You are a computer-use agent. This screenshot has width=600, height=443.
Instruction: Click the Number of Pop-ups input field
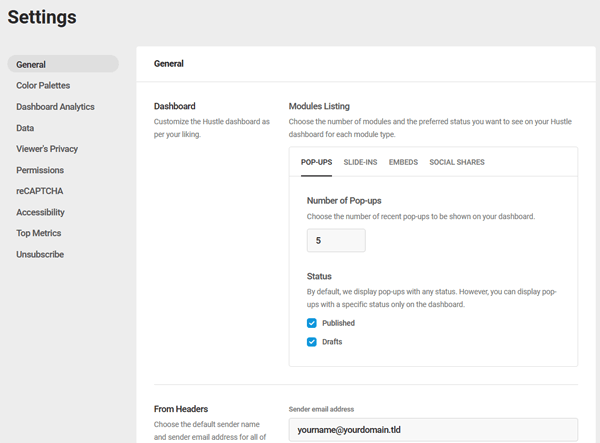336,240
